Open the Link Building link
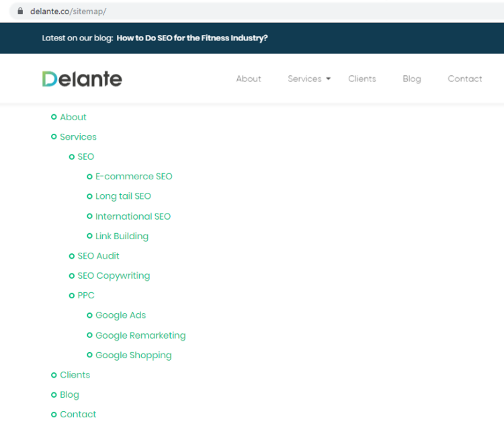 122,237
